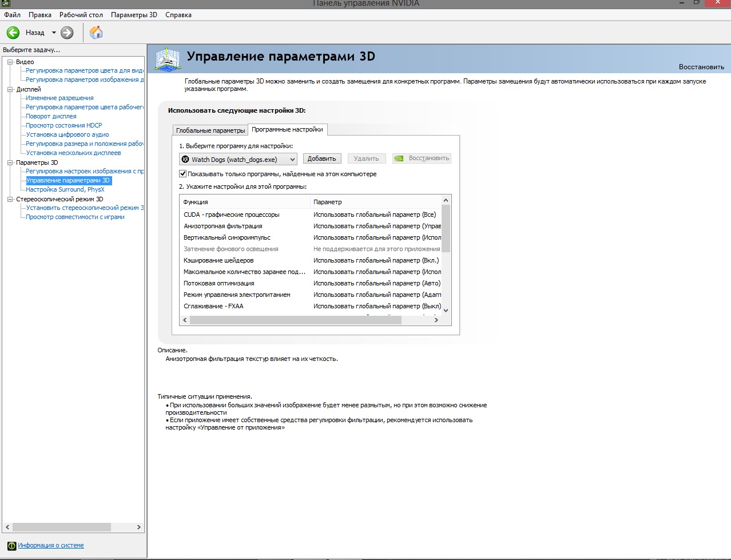Click the settings list vertical scrollbar thumb
Viewport: 731px width, 560px height.
pos(446,228)
